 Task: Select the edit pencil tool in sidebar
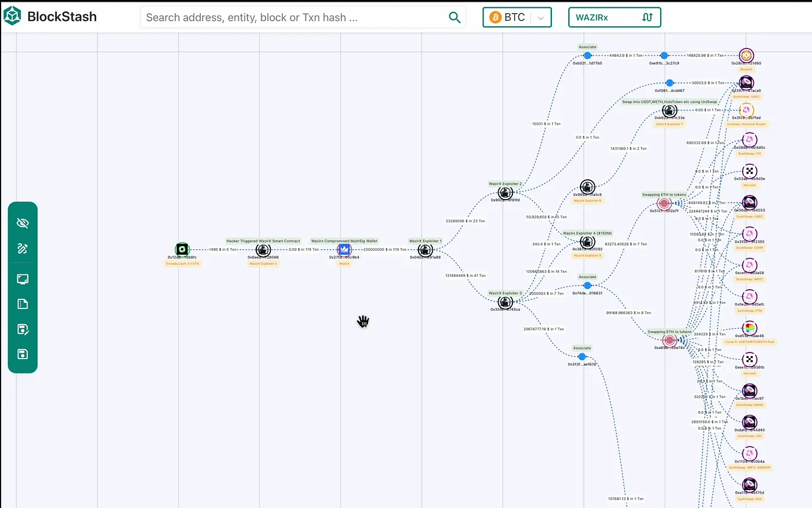tap(23, 249)
